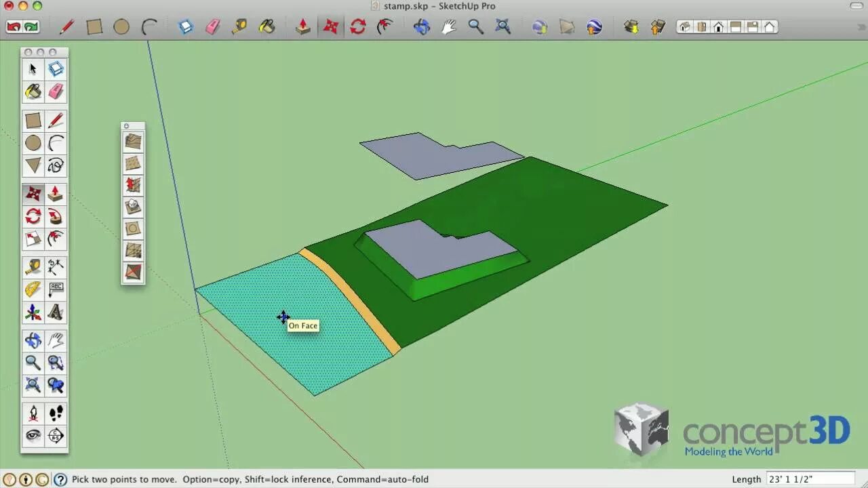The height and width of the screenshot is (488, 868).
Task: Pick the Arc tool in tool palette
Action: coord(56,143)
